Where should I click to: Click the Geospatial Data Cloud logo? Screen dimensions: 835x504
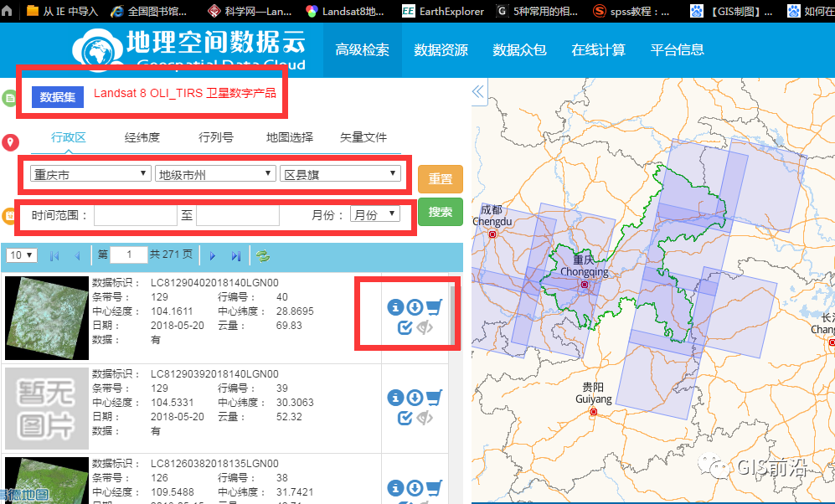click(x=189, y=49)
